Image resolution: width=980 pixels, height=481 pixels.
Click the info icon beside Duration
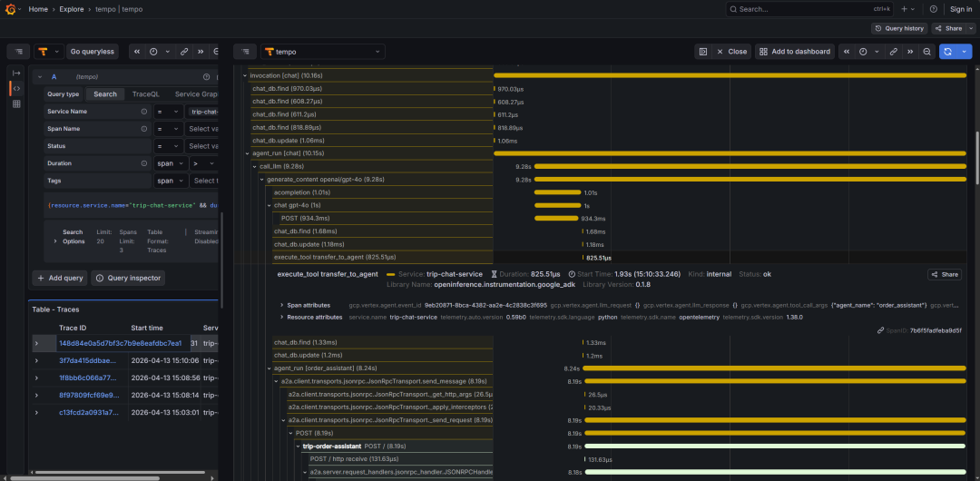[143, 163]
